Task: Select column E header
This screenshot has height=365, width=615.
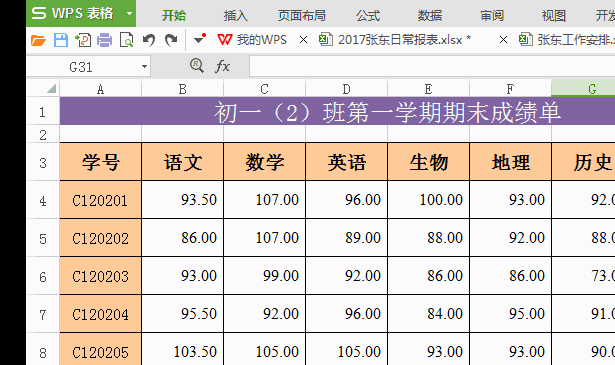Action: (x=428, y=89)
